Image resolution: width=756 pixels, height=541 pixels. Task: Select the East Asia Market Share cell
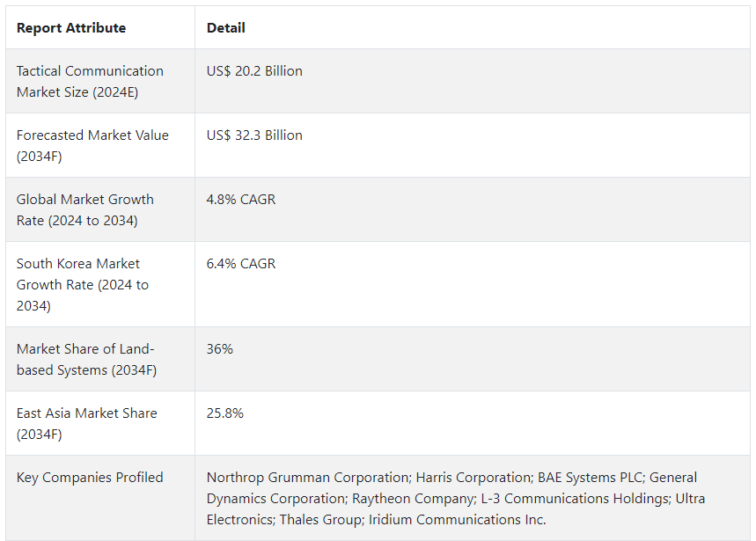point(86,423)
